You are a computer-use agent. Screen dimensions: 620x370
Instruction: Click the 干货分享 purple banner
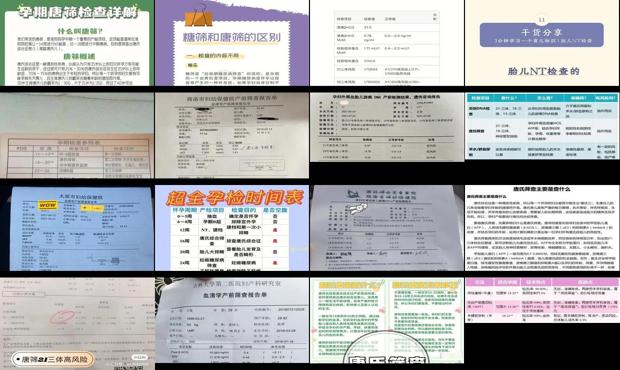pos(542,35)
